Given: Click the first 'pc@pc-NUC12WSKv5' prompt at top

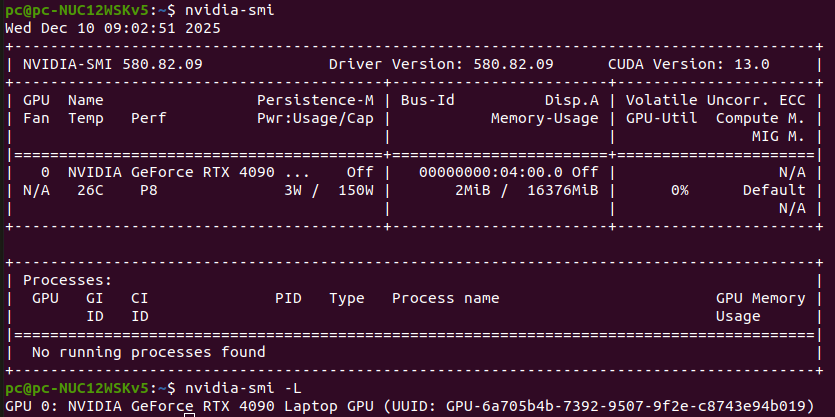Looking at the screenshot, I should [78, 10].
